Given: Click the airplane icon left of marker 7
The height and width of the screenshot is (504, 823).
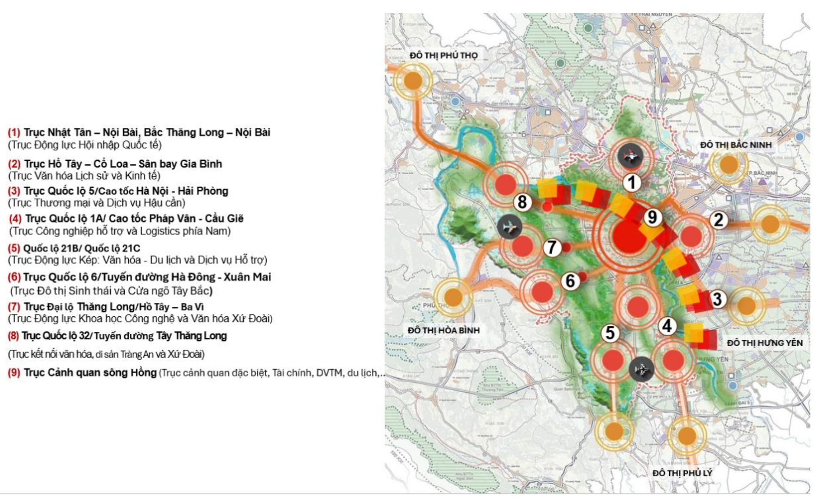Looking at the screenshot, I should (509, 226).
